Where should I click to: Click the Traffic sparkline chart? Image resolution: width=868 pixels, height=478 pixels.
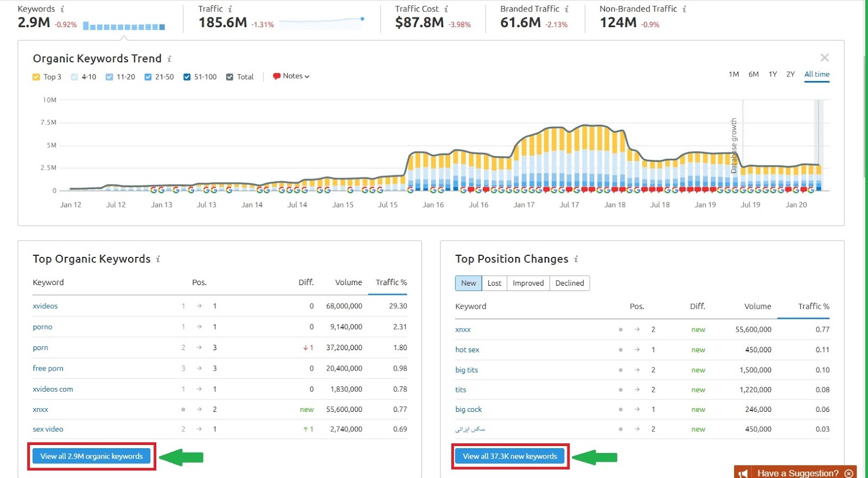[x=322, y=22]
